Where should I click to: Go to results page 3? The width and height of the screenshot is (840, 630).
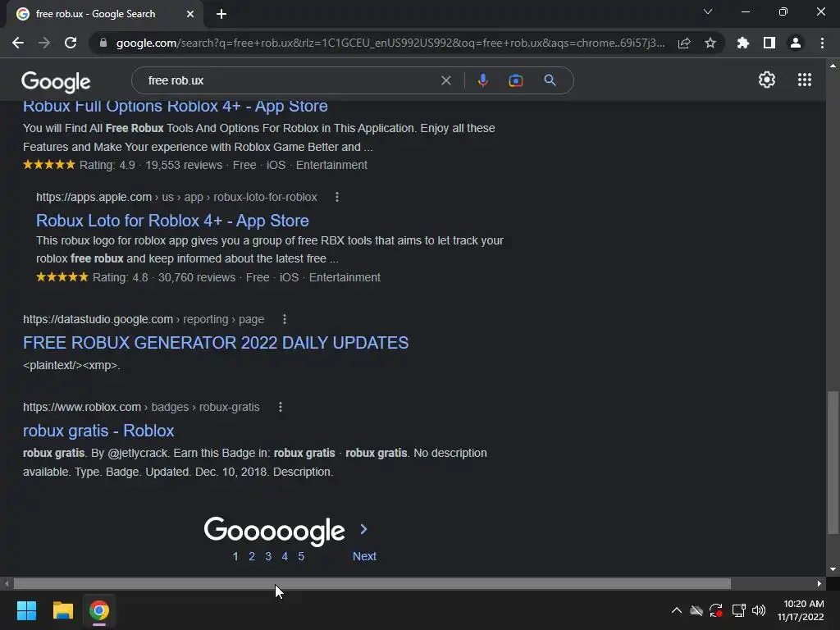268,557
